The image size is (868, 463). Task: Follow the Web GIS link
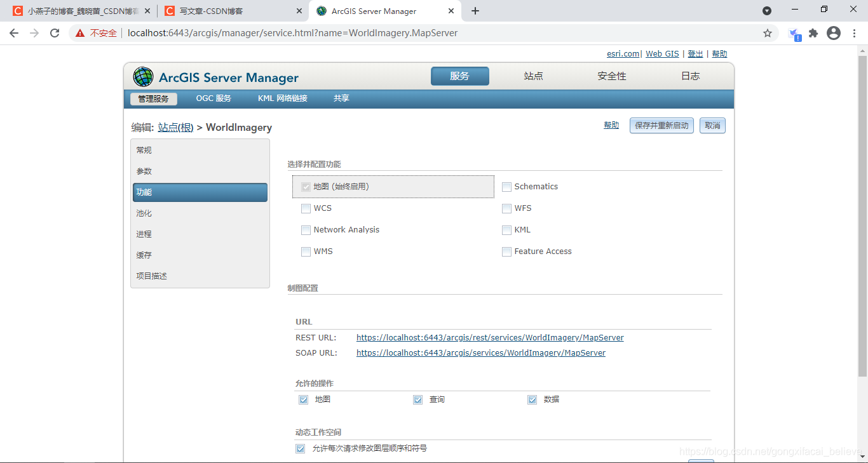[662, 54]
